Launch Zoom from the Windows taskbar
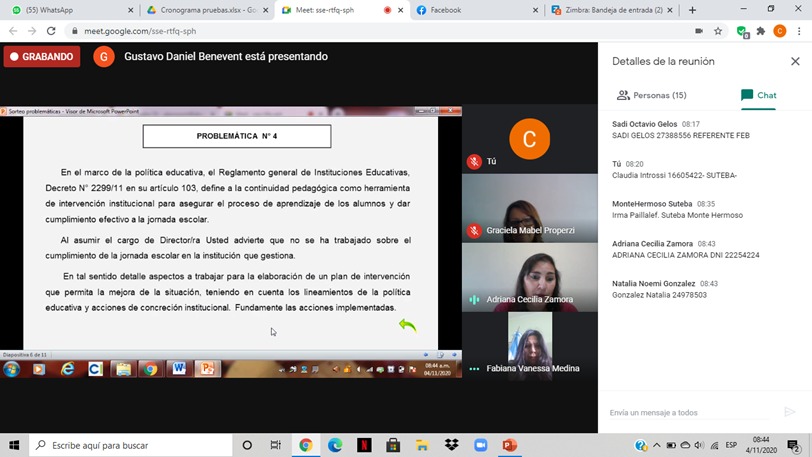812x457 pixels. coord(480,445)
